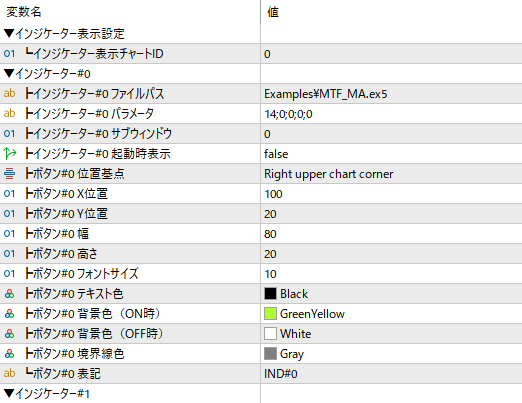The image size is (522, 403).
Task: Click the string icon beside ボタン#0 表記
Action: tap(9, 373)
